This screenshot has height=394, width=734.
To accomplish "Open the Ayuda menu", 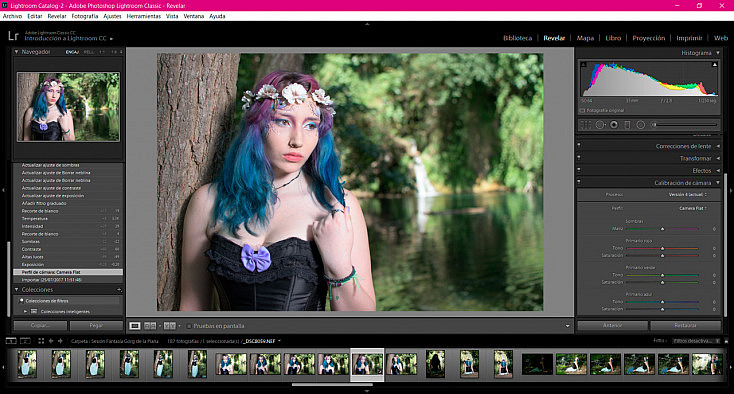I will 217,16.
